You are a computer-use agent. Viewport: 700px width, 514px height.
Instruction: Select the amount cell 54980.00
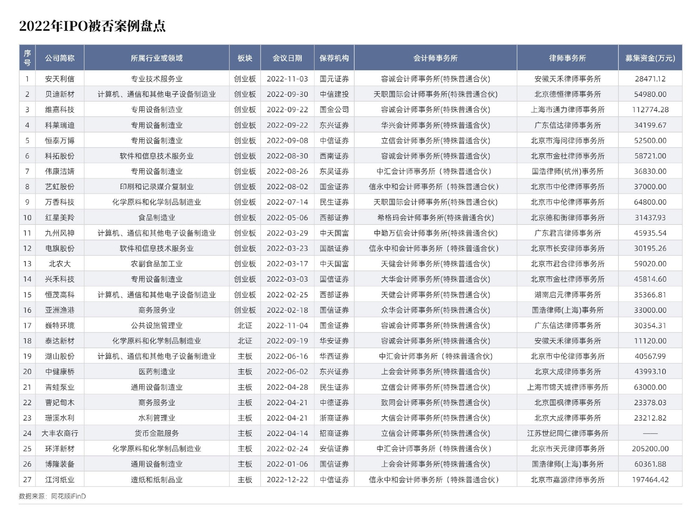pos(650,94)
